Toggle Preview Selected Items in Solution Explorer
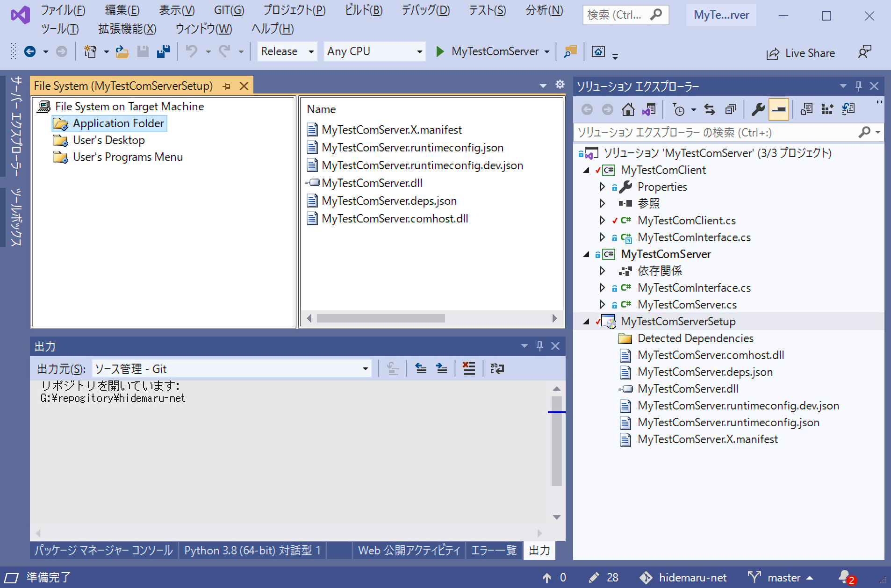 pyautogui.click(x=779, y=109)
